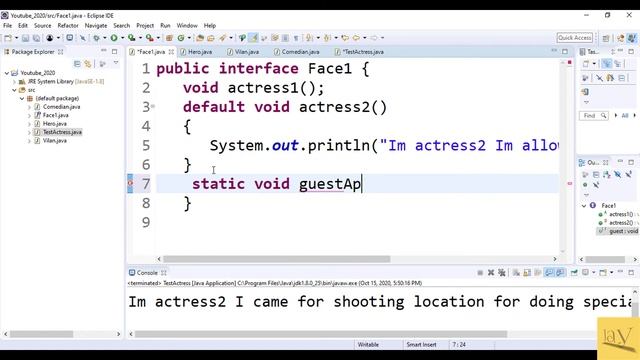Toggle Scroll Lock in Console toolbar
Viewport: 640px width, 360px height.
coord(527,273)
